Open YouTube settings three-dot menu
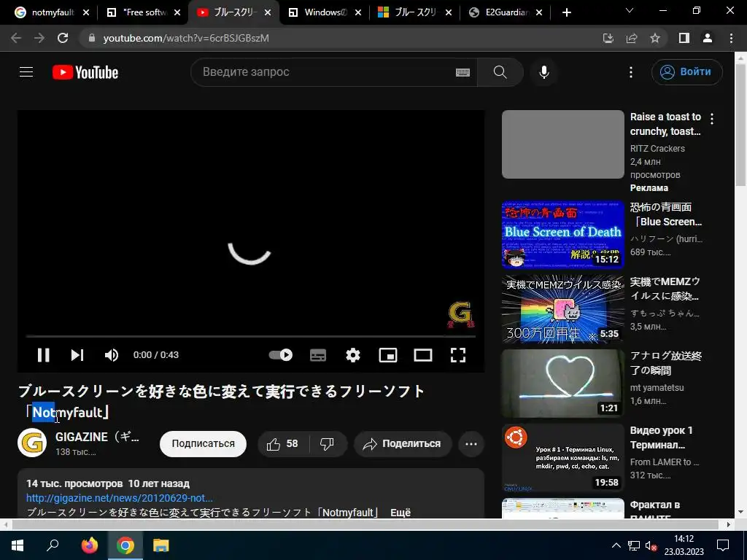The height and width of the screenshot is (560, 747). 631,72
